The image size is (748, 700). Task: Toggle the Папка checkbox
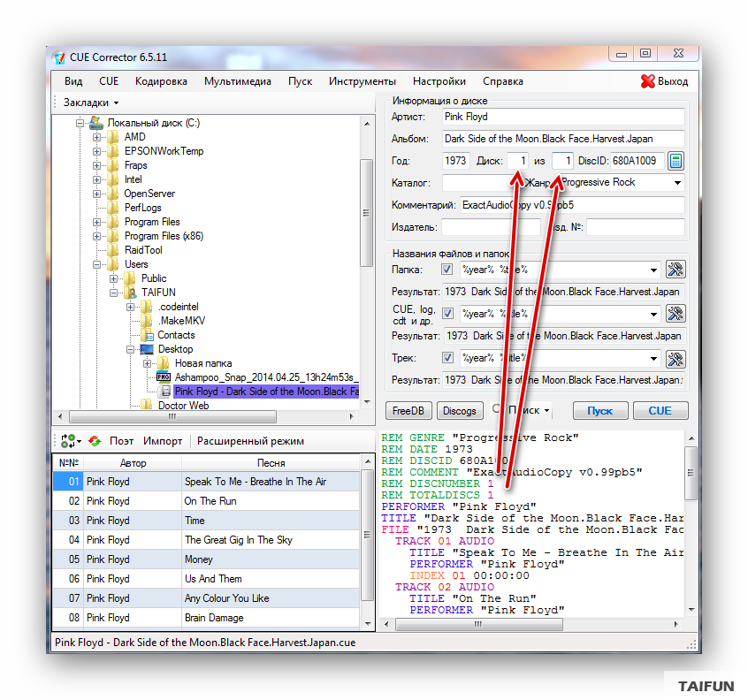[447, 270]
